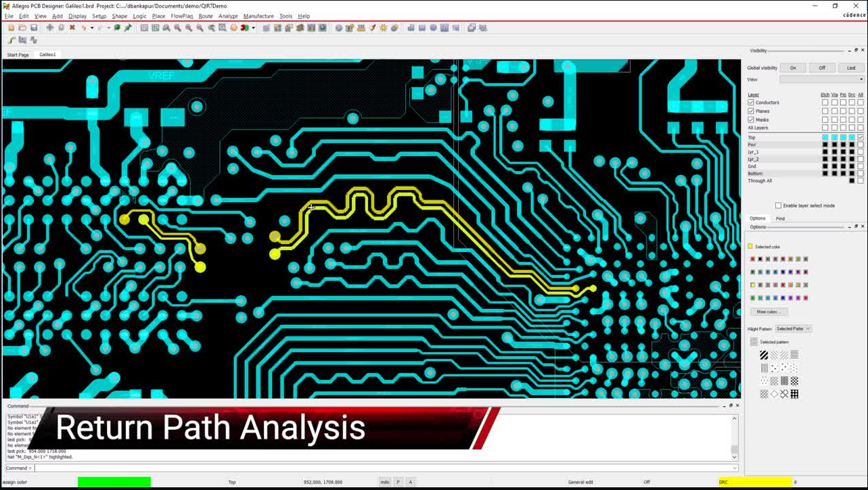Open the View dropdown in Visibility panel
Viewport: 868px width, 490px height.
[822, 79]
